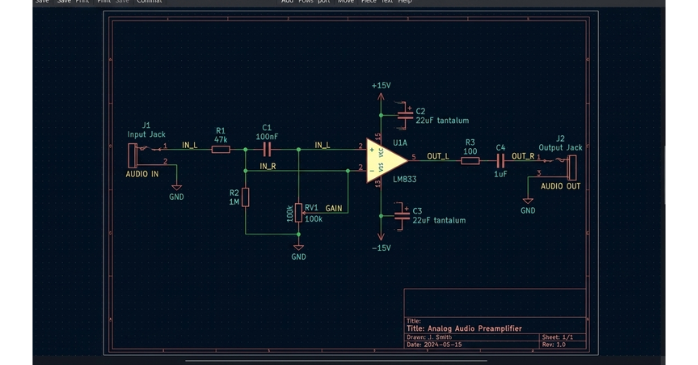Select the R1 resistor symbol

click(221, 150)
